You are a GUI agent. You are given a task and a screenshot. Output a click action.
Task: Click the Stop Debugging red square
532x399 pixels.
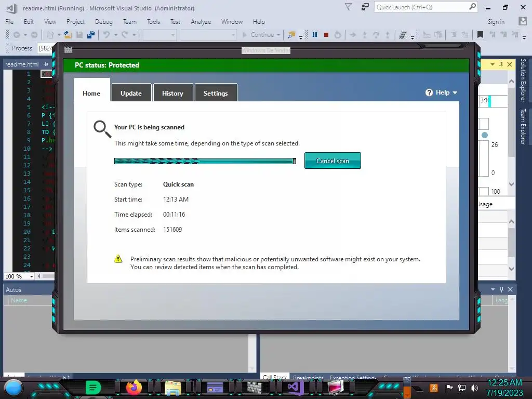326,35
